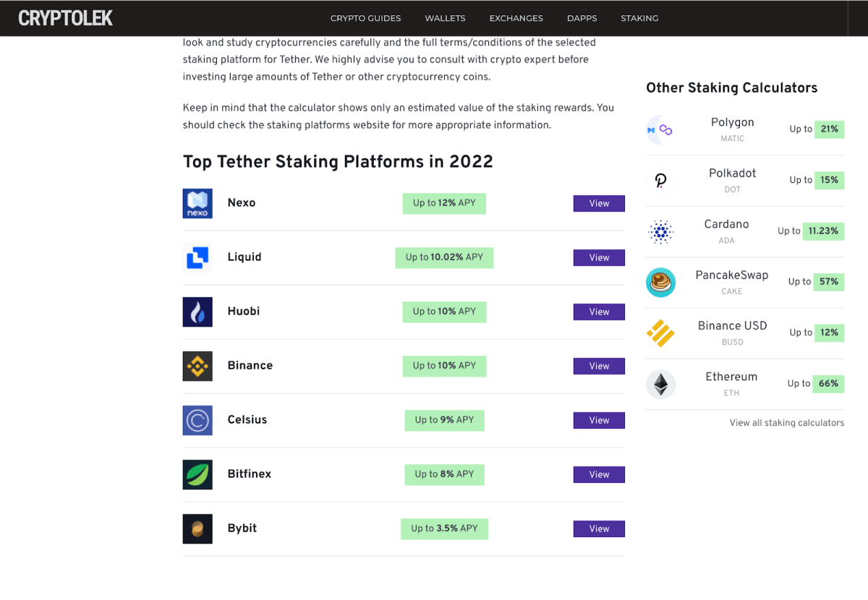The width and height of the screenshot is (868, 600).
Task: Click the Huobi platform name
Action: tap(244, 312)
